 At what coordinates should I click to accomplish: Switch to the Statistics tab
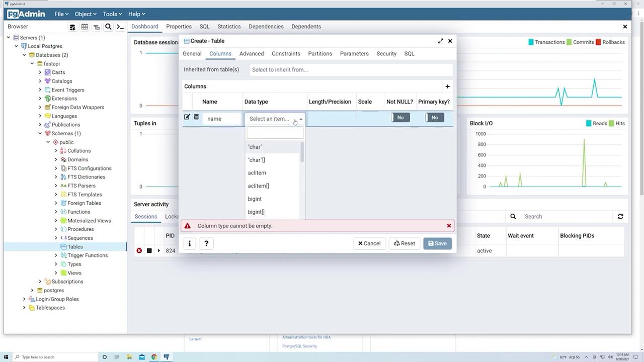click(229, 27)
